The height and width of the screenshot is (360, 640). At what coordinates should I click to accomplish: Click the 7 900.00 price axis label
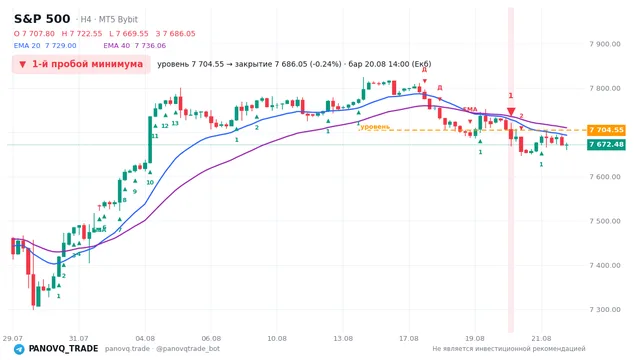[605, 44]
